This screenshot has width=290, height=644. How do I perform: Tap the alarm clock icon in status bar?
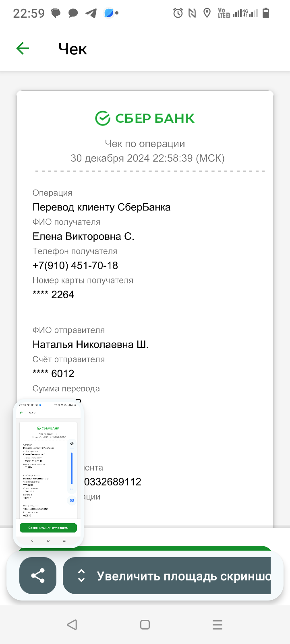[178, 13]
